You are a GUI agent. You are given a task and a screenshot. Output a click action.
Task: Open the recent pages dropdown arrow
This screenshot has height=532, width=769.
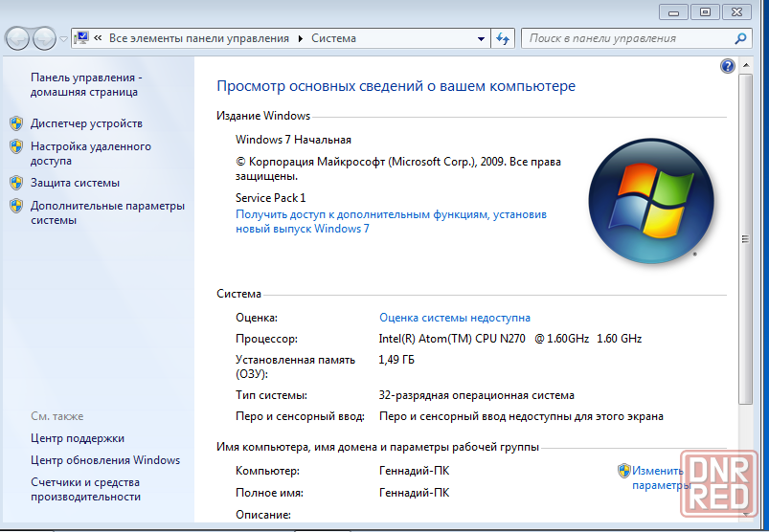point(63,39)
